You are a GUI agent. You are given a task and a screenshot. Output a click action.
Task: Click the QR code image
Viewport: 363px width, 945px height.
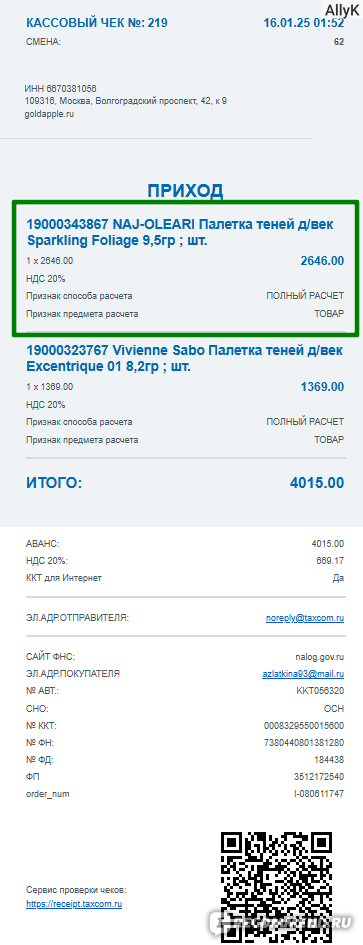(x=276, y=887)
